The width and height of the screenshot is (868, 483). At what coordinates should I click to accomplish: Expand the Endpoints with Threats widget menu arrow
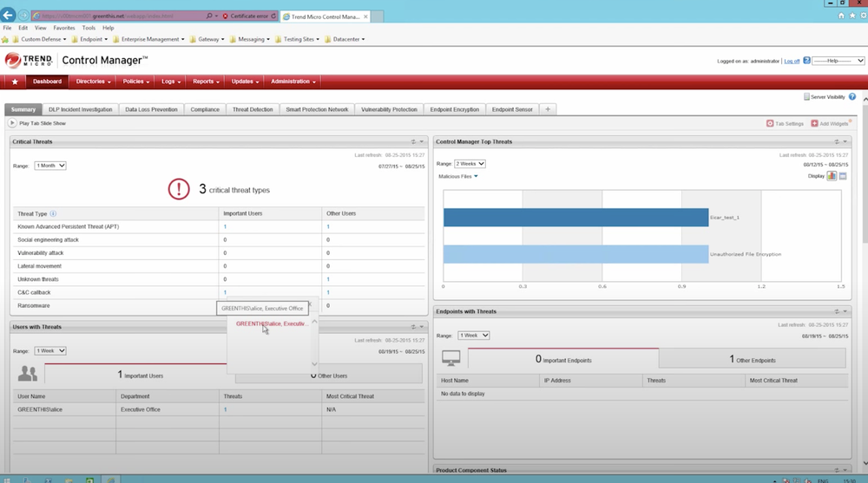tap(845, 311)
